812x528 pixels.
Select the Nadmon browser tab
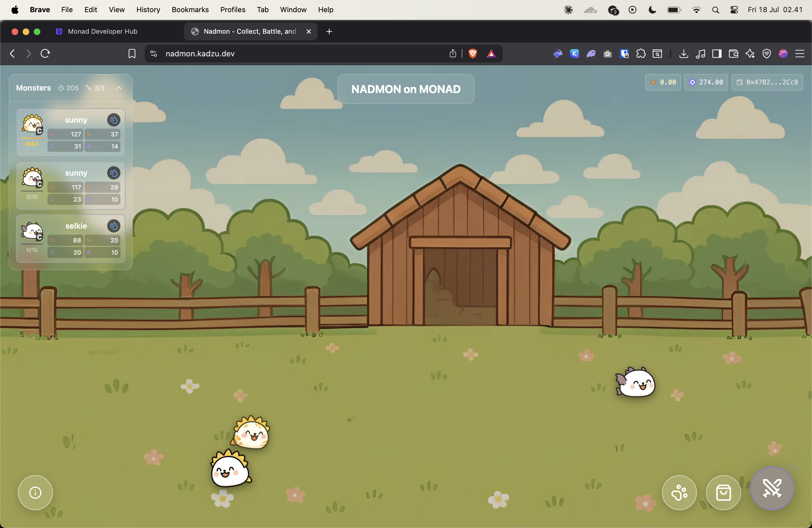pos(250,31)
